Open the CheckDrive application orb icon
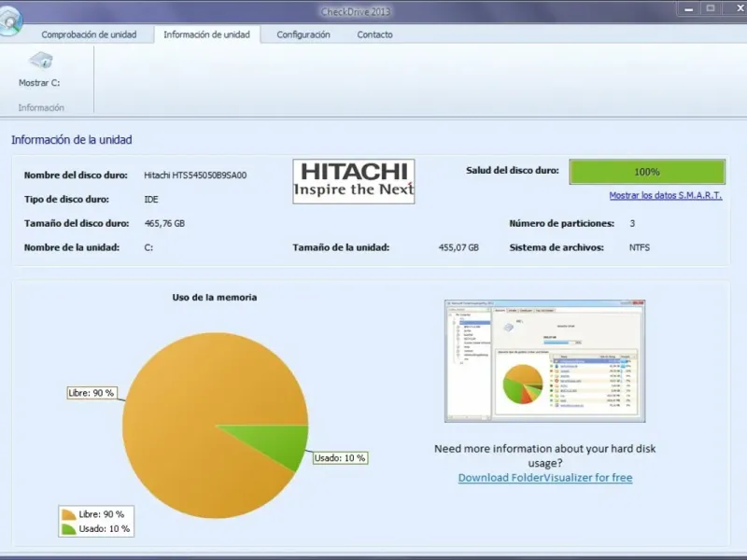This screenshot has width=747, height=560. coord(10,19)
